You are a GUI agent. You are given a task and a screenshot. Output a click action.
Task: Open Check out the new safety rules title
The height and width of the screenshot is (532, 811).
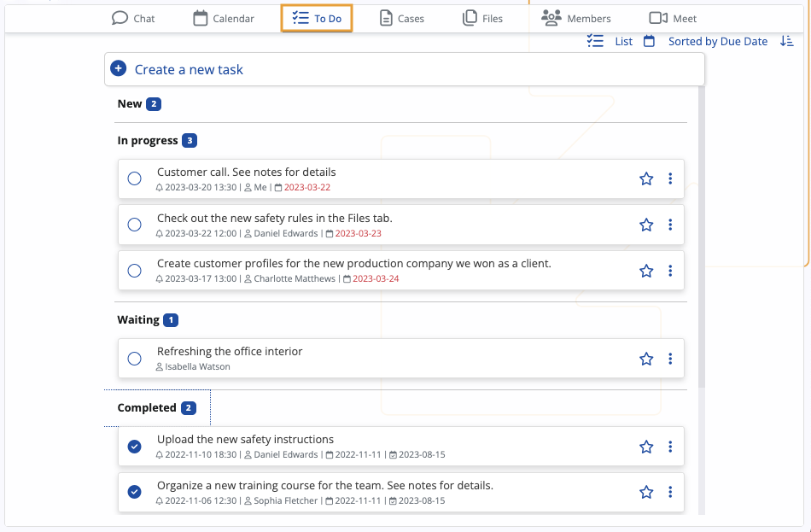pos(275,219)
